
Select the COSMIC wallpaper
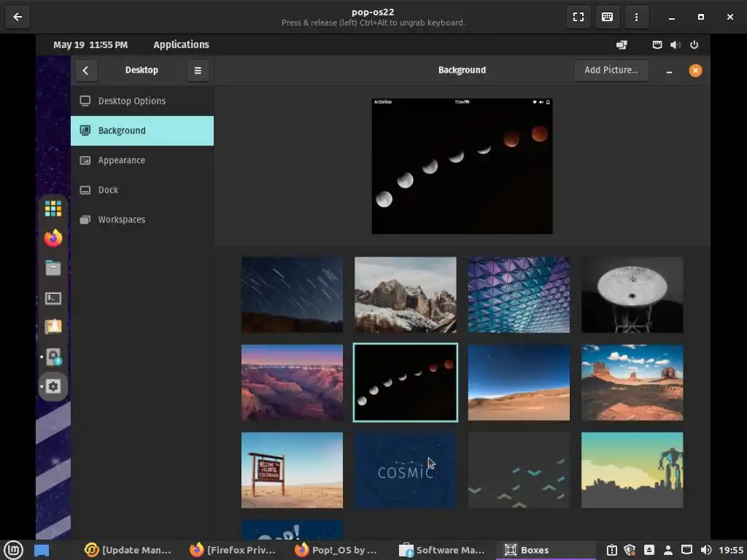tap(406, 470)
